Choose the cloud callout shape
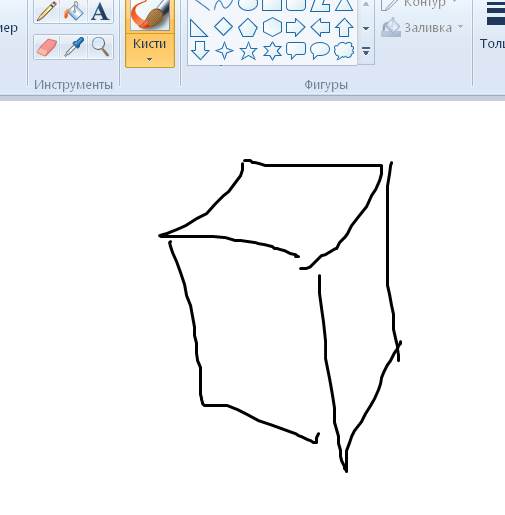Screen dimensions: 505x515 coord(344,51)
